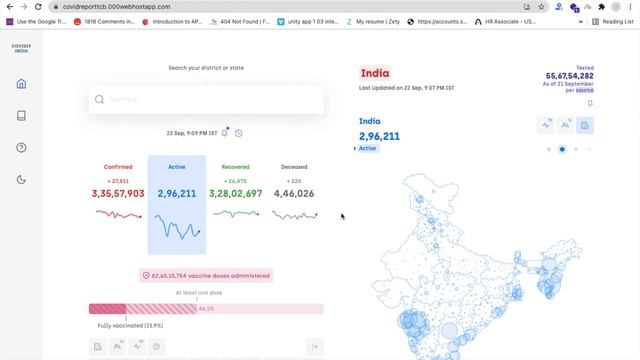Pin the map region with pin icon
Viewport: 640px width, 360px height.
[590, 104]
